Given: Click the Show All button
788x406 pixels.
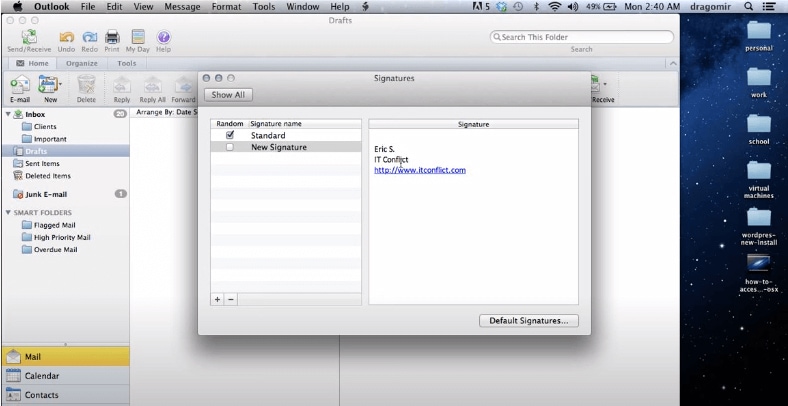Looking at the screenshot, I should click(228, 94).
